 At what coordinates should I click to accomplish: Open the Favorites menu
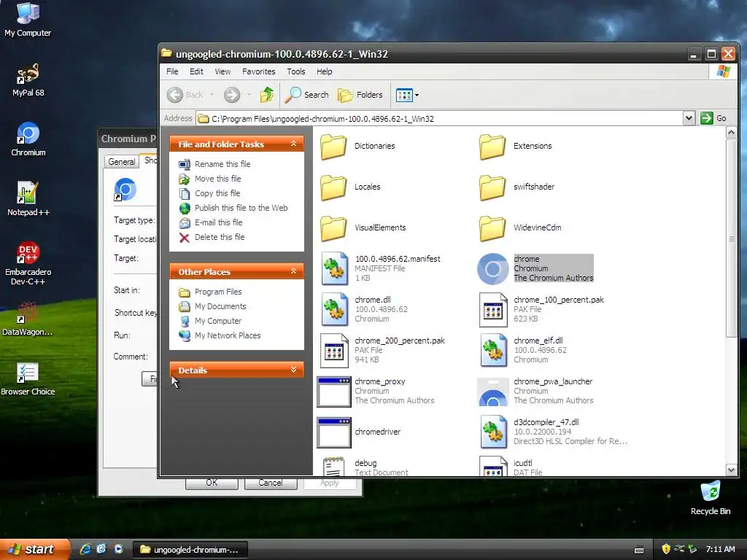click(259, 71)
